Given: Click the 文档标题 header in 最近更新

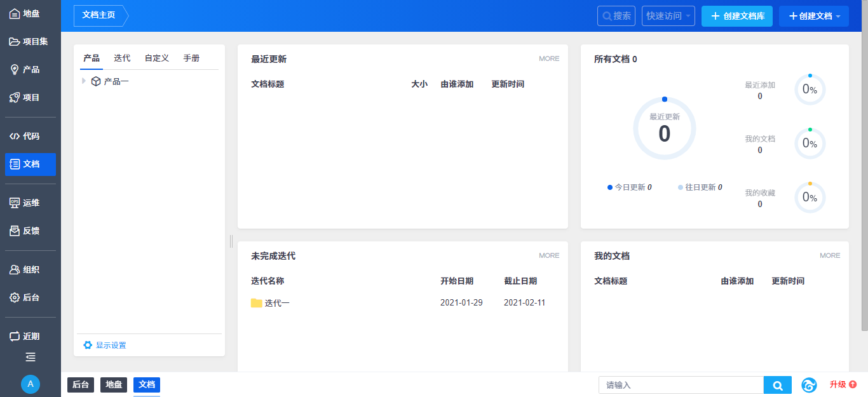Looking at the screenshot, I should pos(268,84).
